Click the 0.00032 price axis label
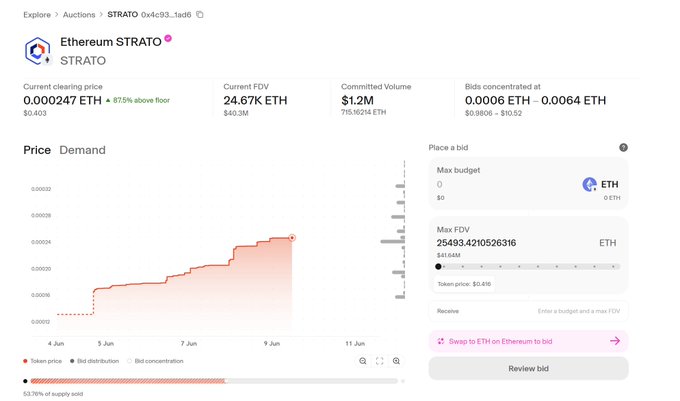680x401 pixels. 41,189
